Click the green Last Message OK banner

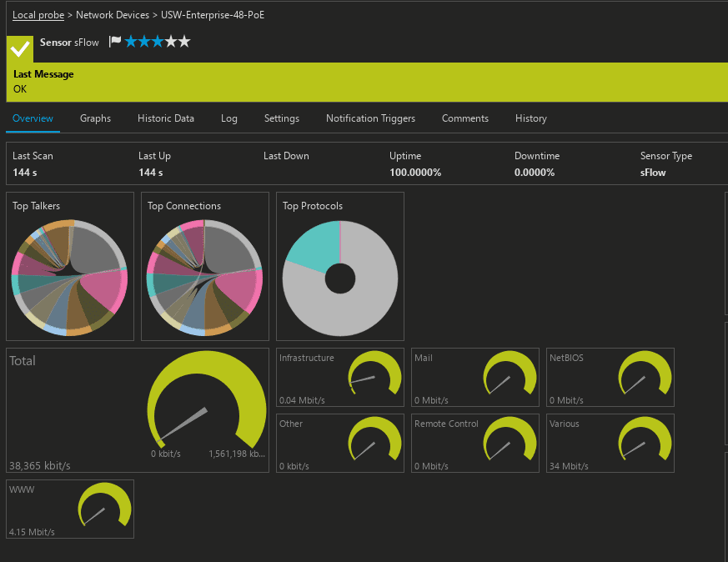[x=364, y=82]
